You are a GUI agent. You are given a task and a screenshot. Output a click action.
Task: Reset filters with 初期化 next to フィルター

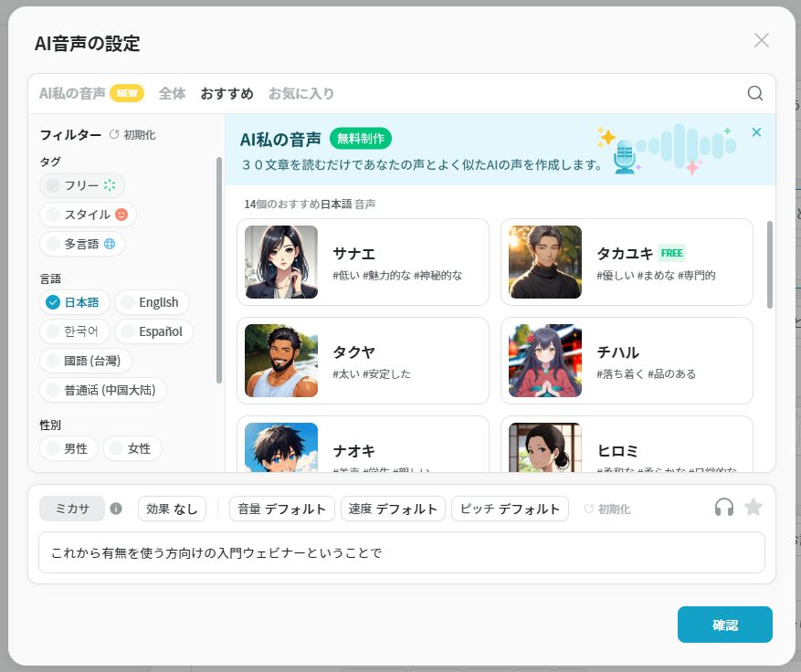pyautogui.click(x=132, y=135)
